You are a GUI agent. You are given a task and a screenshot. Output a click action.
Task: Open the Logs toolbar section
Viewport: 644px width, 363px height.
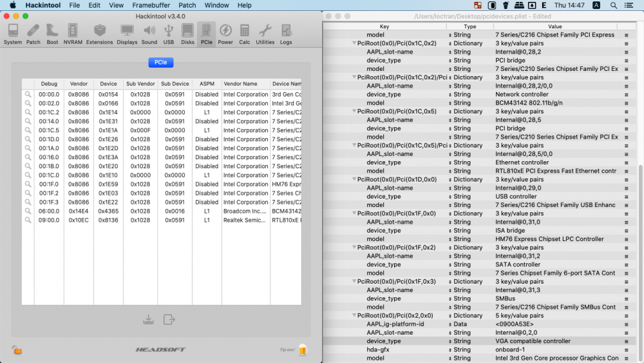[286, 34]
